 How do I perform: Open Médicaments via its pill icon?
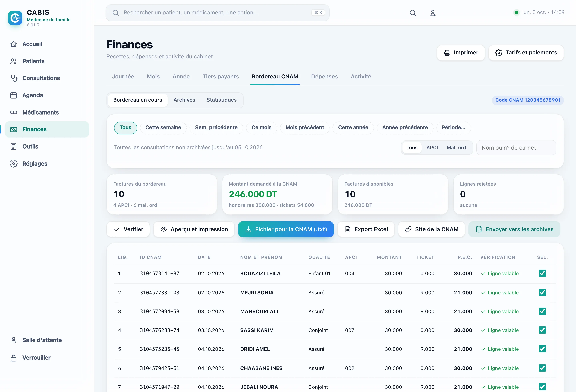(x=14, y=112)
